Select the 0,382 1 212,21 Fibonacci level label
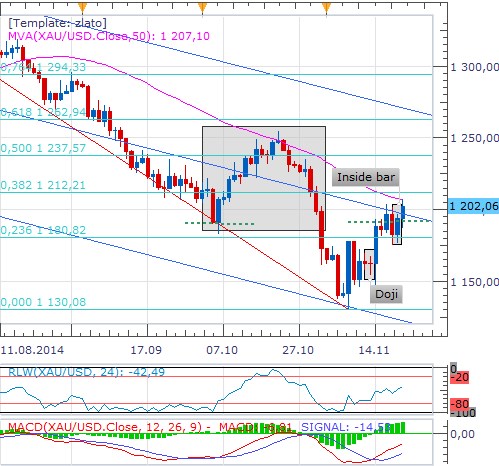499x466 pixels. click(43, 185)
